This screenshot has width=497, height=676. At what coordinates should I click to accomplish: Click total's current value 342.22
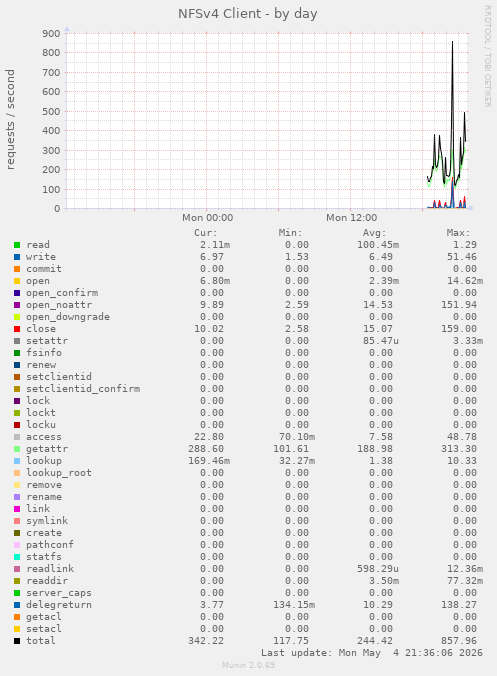coord(206,641)
